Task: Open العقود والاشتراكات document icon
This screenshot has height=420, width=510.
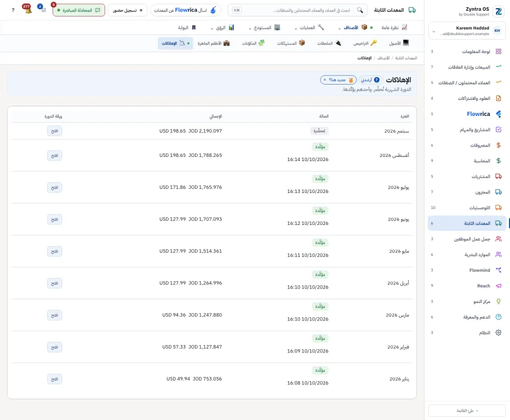Action: click(x=498, y=98)
